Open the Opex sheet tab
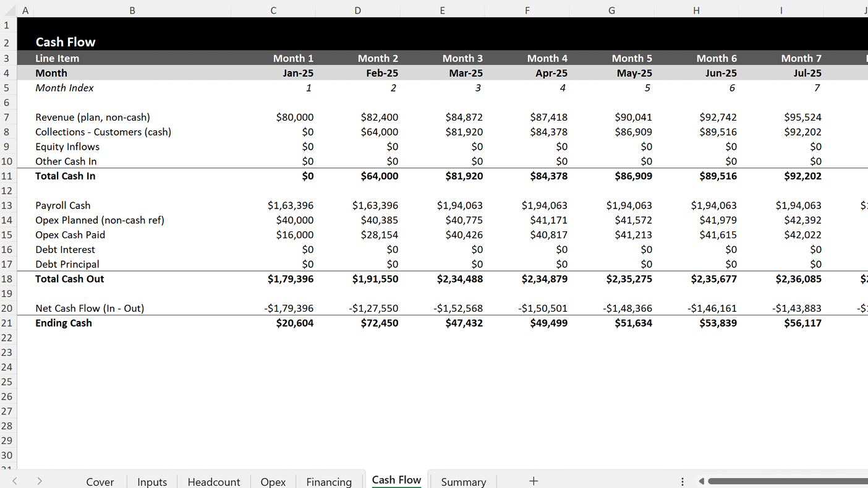 tap(273, 481)
